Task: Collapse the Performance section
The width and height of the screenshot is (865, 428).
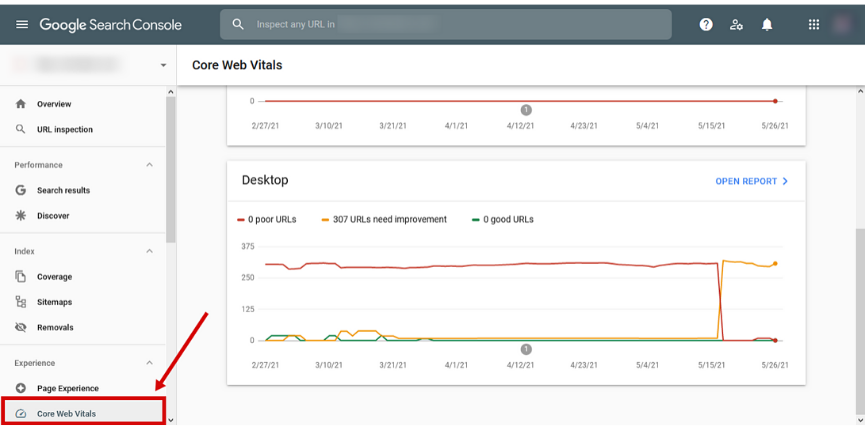Action: pyautogui.click(x=149, y=165)
